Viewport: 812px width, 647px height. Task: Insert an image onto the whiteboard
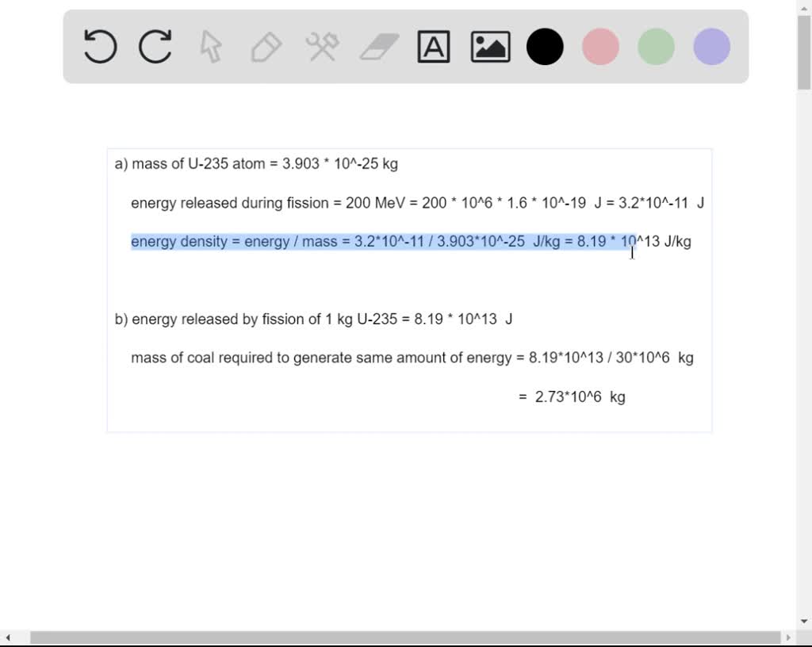pos(489,47)
